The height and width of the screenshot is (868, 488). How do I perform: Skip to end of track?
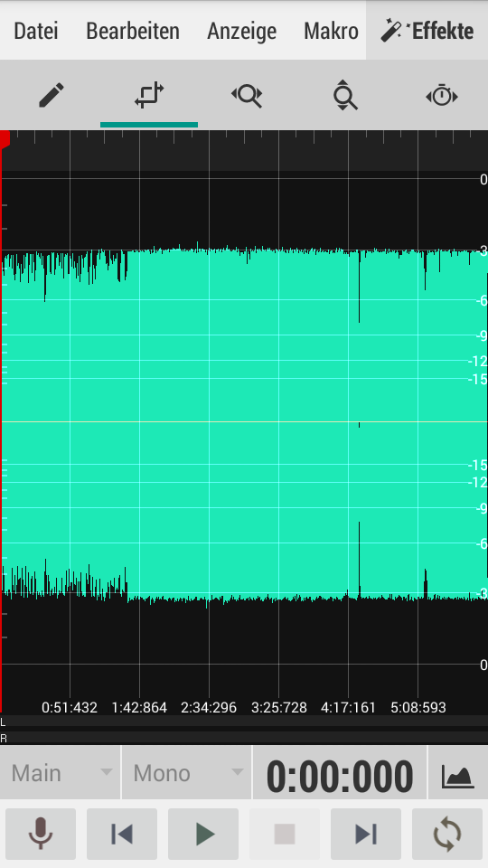tap(366, 834)
